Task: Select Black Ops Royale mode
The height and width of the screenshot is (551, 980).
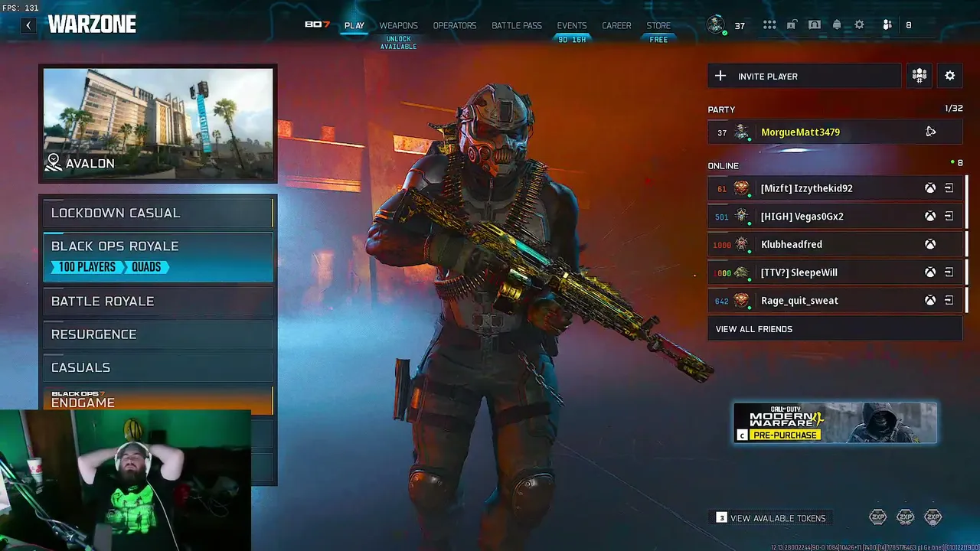Action: (x=158, y=257)
